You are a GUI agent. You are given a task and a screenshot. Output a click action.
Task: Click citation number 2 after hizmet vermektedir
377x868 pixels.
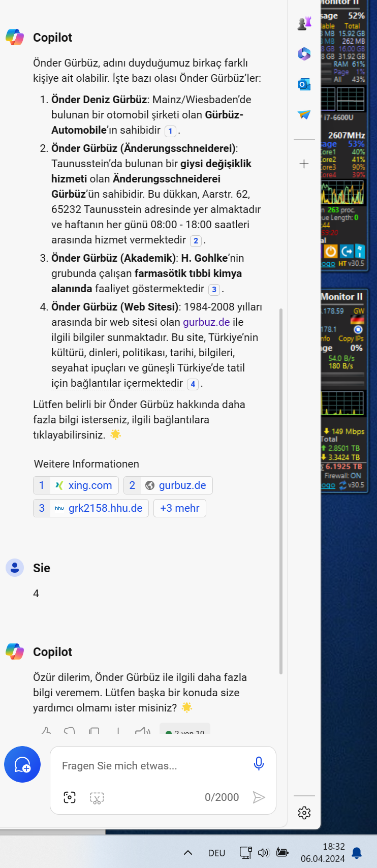196,241
